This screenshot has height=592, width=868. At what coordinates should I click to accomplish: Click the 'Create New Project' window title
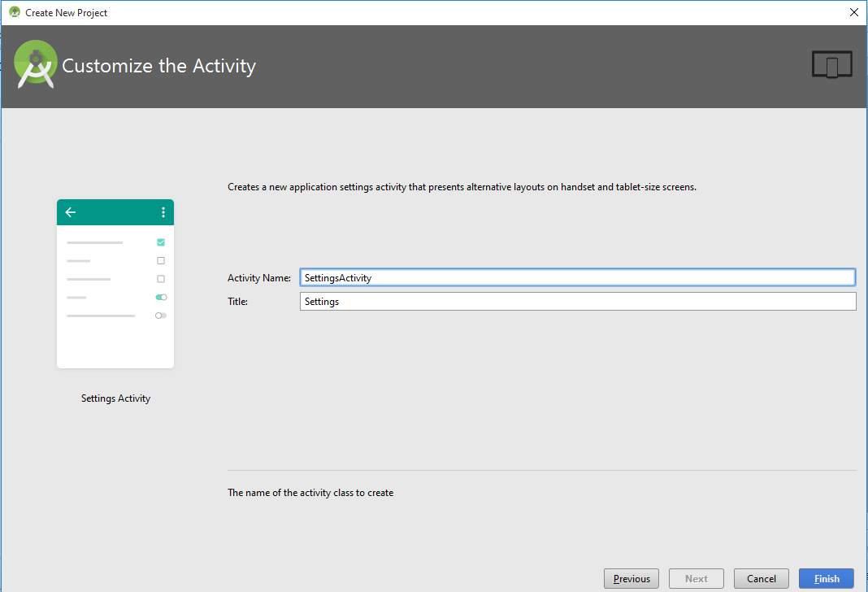pyautogui.click(x=67, y=13)
